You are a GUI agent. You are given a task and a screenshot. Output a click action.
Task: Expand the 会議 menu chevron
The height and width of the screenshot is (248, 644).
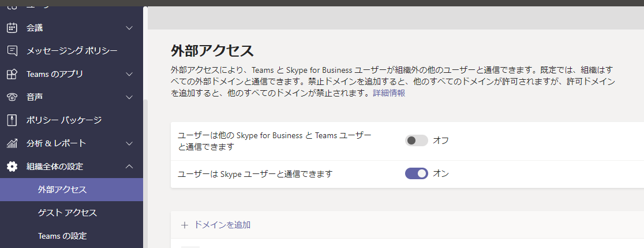[129, 28]
